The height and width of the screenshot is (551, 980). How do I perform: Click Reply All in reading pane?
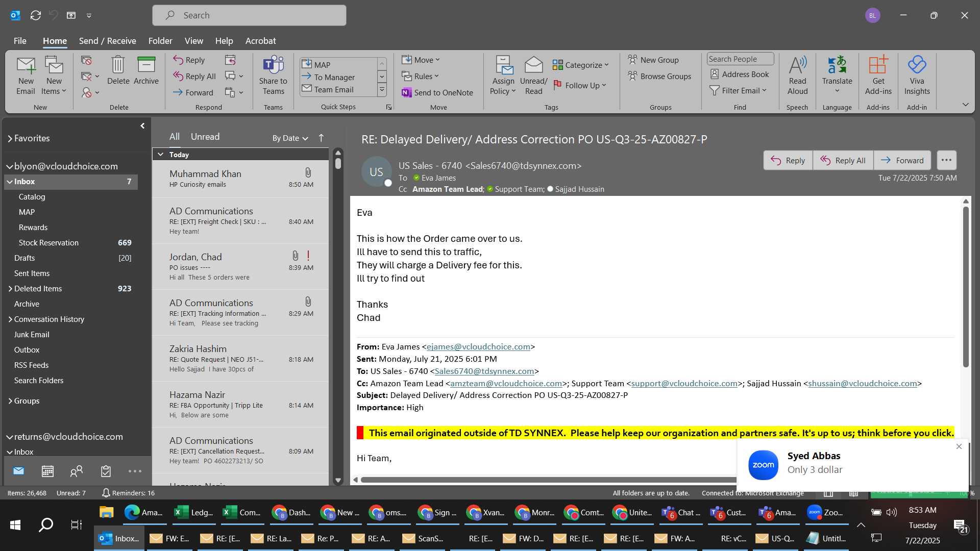(x=843, y=160)
